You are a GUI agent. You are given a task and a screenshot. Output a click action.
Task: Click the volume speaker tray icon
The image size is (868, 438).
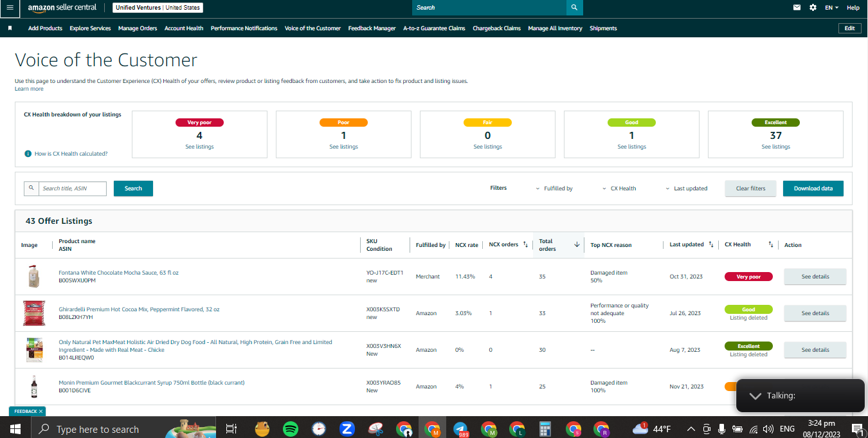click(768, 429)
